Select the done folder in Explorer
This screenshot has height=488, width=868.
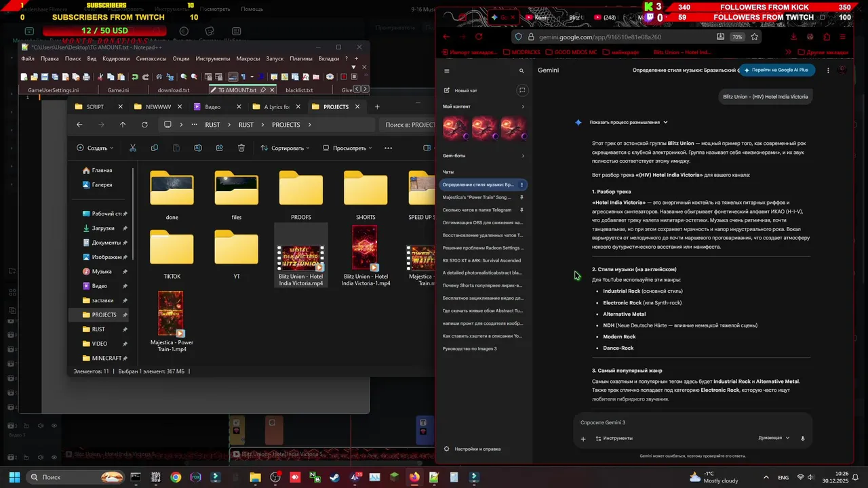pyautogui.click(x=172, y=195)
